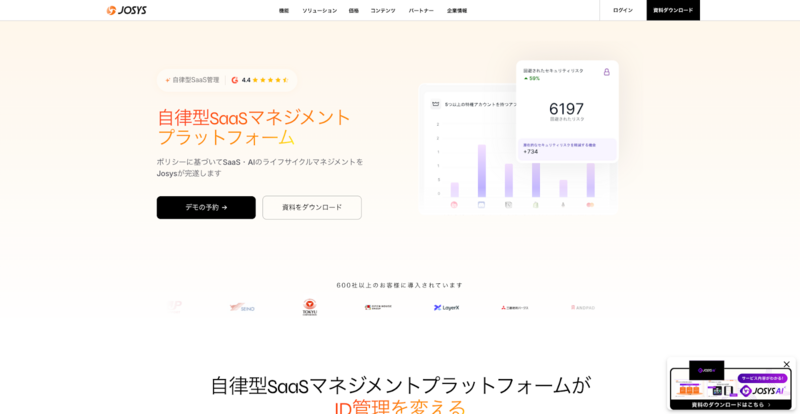800x414 pixels.
Task: Click the 6197 security risk card
Action: tap(566, 110)
